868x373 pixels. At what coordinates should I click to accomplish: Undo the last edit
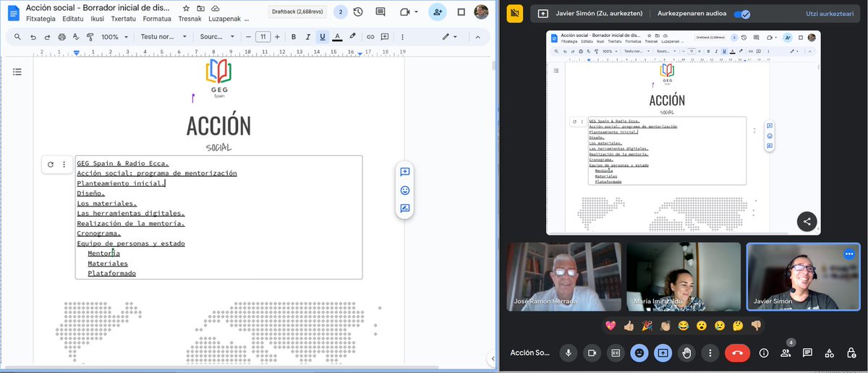[x=33, y=36]
